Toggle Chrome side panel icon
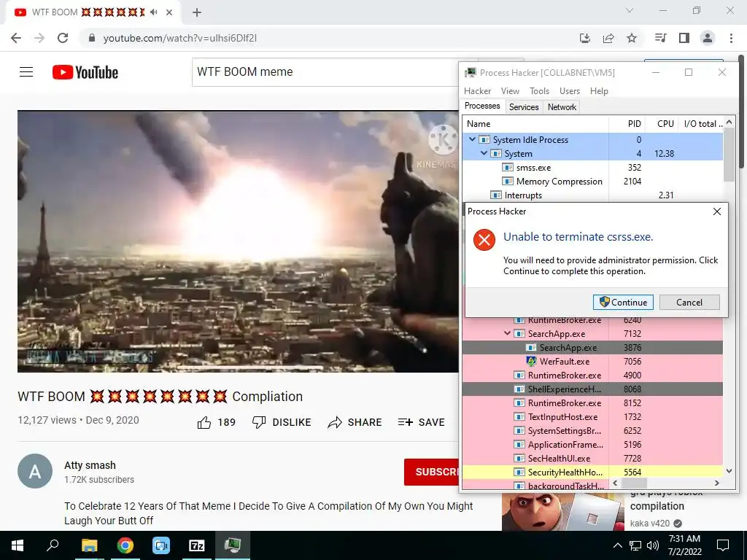The height and width of the screenshot is (560, 747). 684,38
